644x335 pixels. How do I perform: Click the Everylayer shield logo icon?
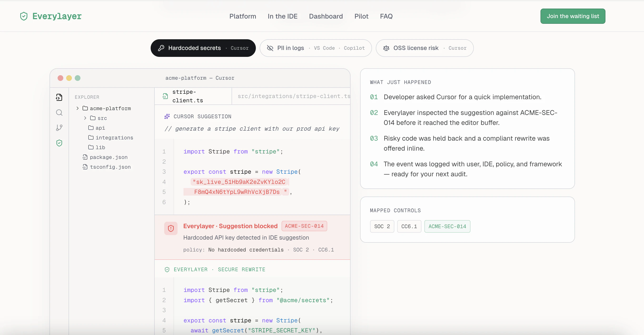click(24, 16)
